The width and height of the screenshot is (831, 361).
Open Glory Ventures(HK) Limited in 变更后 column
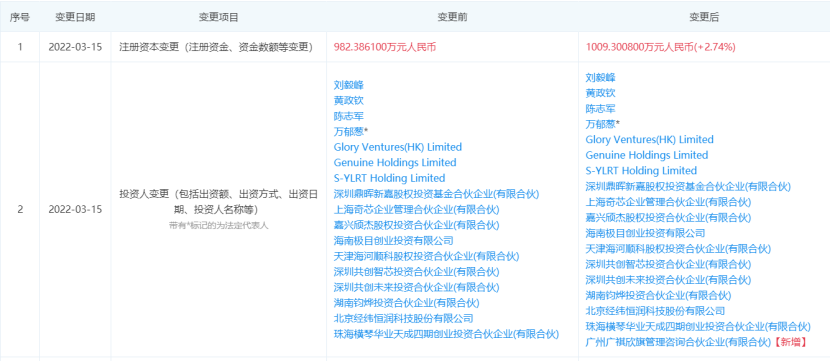(649, 139)
